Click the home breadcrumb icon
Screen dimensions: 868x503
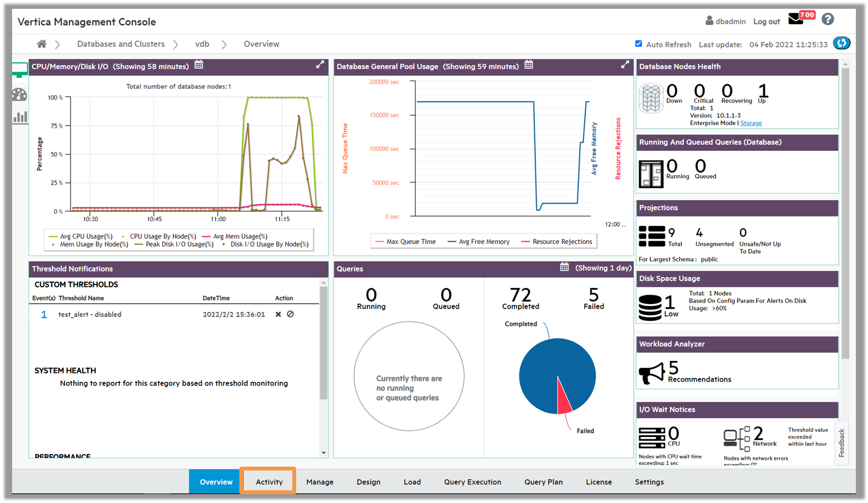[x=41, y=44]
